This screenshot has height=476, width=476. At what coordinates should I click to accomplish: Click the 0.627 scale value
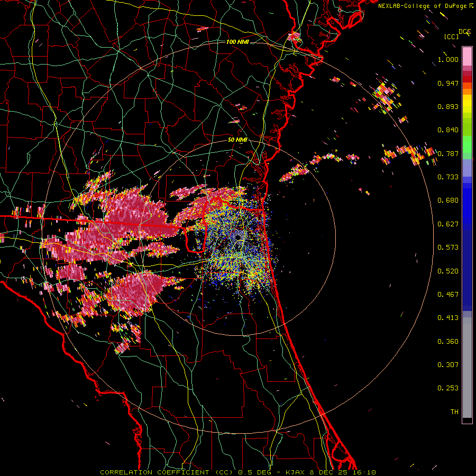coord(448,224)
